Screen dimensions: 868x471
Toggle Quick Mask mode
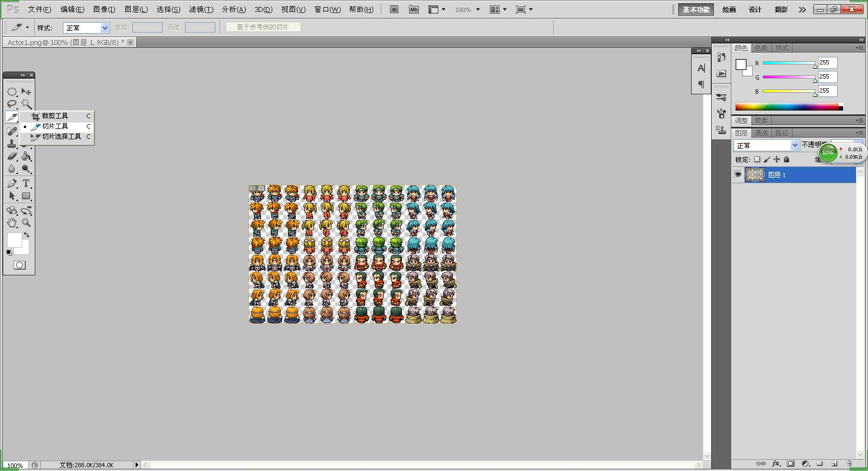coord(20,265)
